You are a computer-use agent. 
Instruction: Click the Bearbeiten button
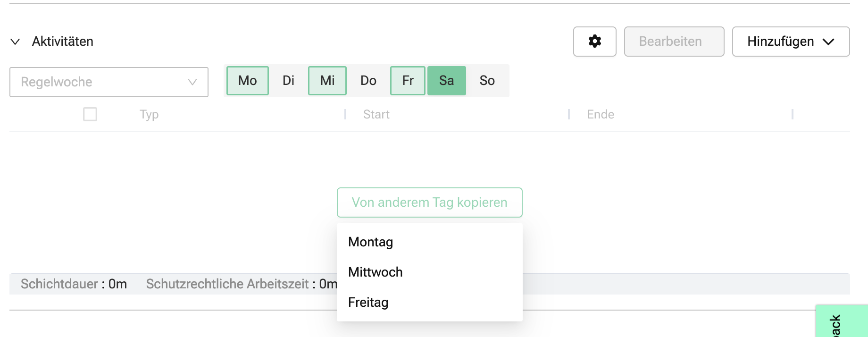pos(674,42)
